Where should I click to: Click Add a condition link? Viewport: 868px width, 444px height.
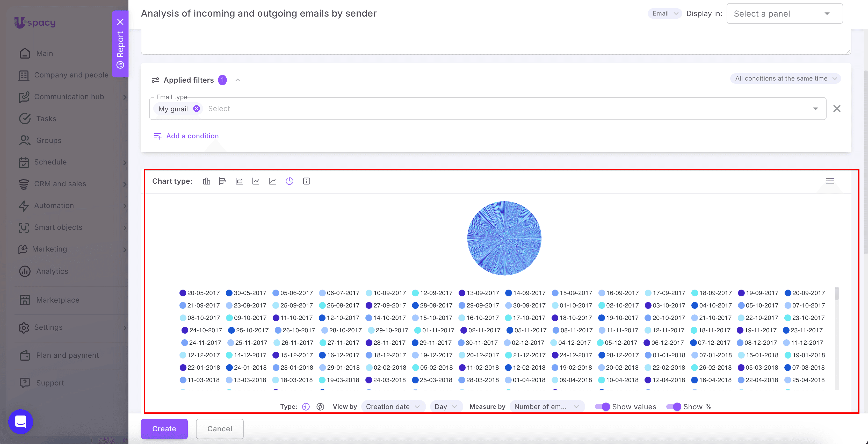[186, 136]
